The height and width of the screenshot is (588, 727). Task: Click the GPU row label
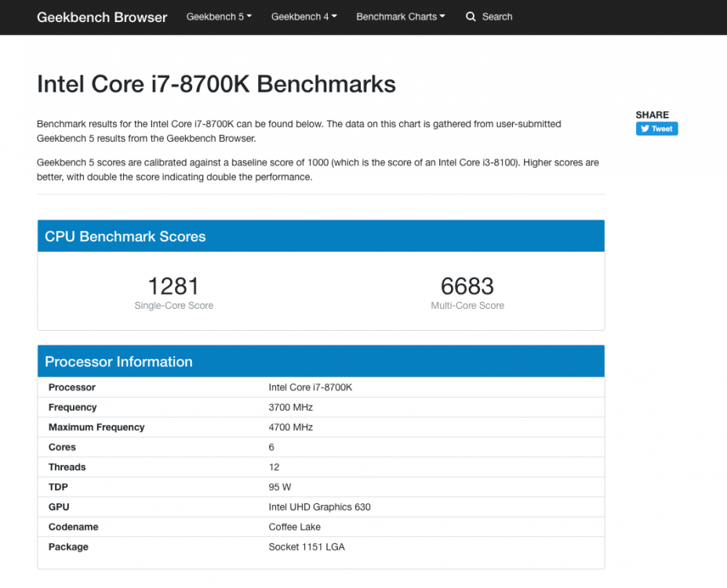[x=59, y=507]
